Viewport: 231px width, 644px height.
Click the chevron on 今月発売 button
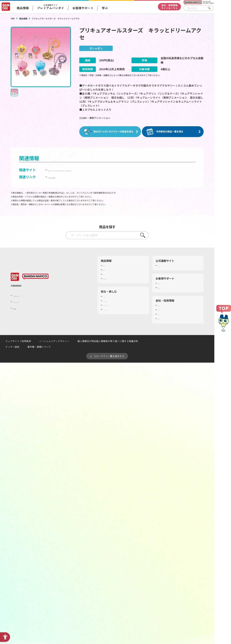coord(199,132)
